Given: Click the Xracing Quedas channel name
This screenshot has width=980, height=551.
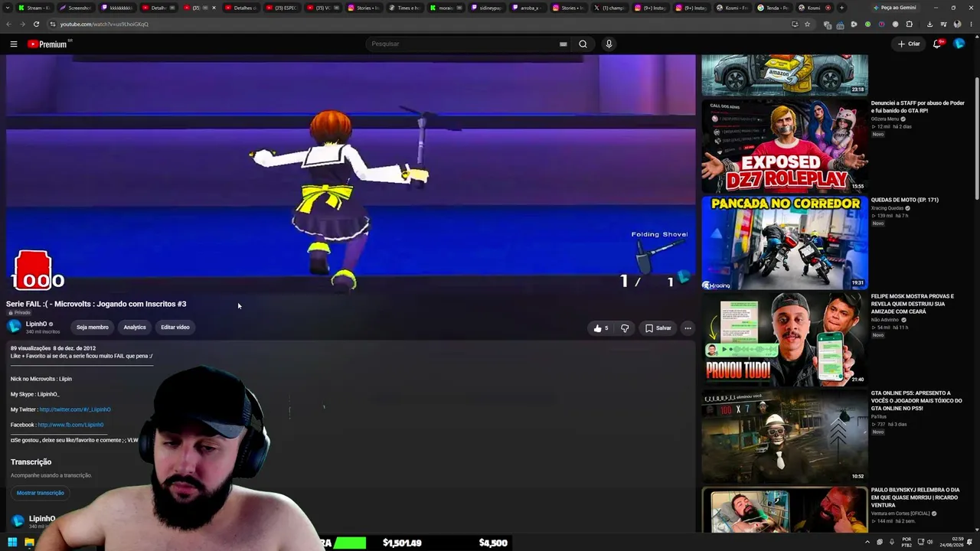Looking at the screenshot, I should [x=887, y=208].
